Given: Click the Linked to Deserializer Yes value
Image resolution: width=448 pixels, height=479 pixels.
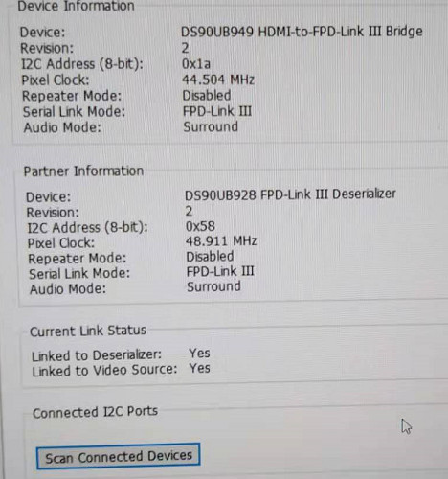Looking at the screenshot, I should (199, 354).
